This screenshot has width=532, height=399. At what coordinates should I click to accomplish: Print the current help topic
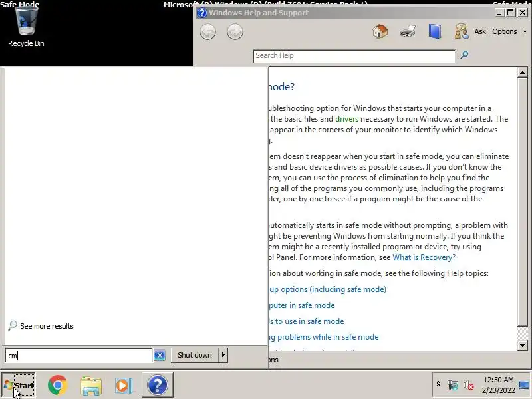[x=408, y=31]
